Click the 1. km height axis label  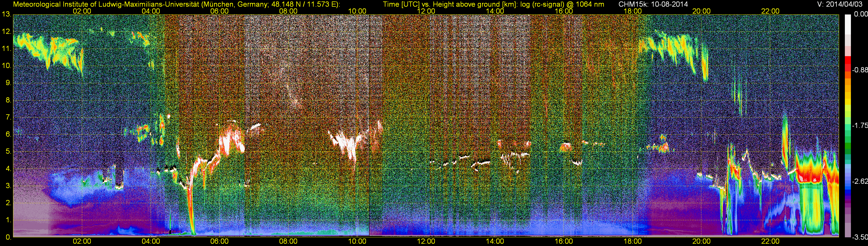(x=8, y=220)
